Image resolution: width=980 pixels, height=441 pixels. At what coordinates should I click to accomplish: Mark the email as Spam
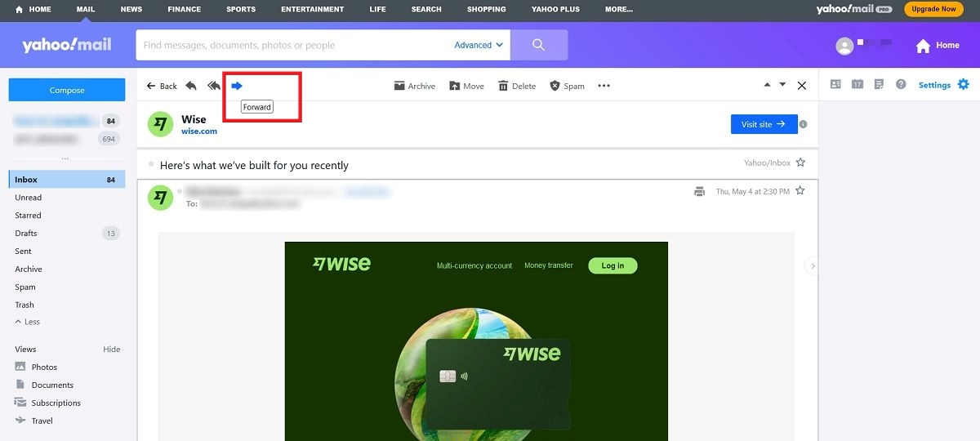[x=567, y=86]
